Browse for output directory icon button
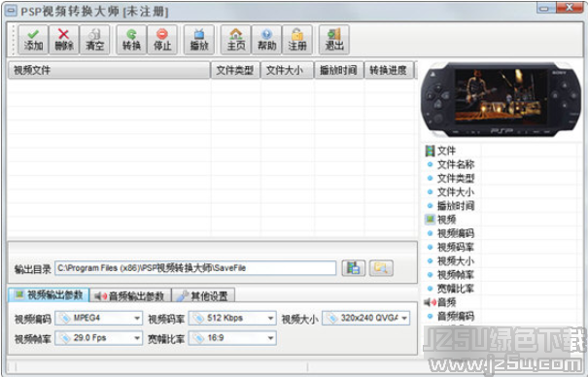Image resolution: width=588 pixels, height=377 pixels. (x=353, y=268)
